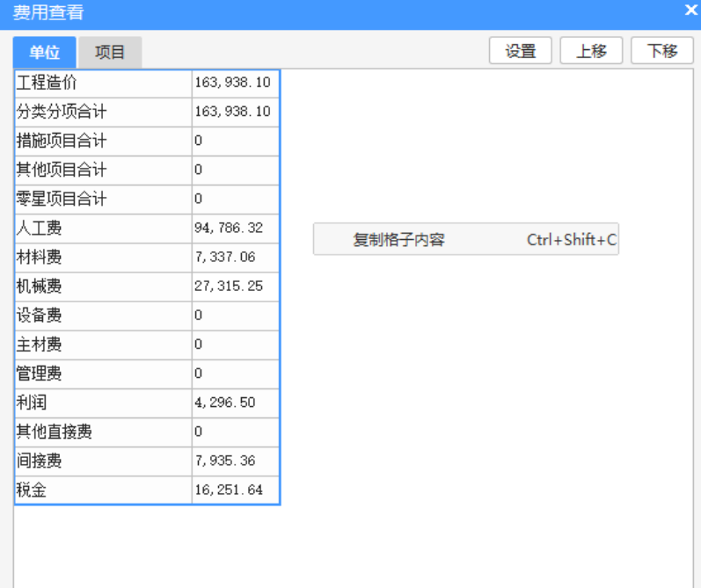701x588 pixels.
Task: Click the 材料费 value 7,337.06
Action: [x=235, y=258]
